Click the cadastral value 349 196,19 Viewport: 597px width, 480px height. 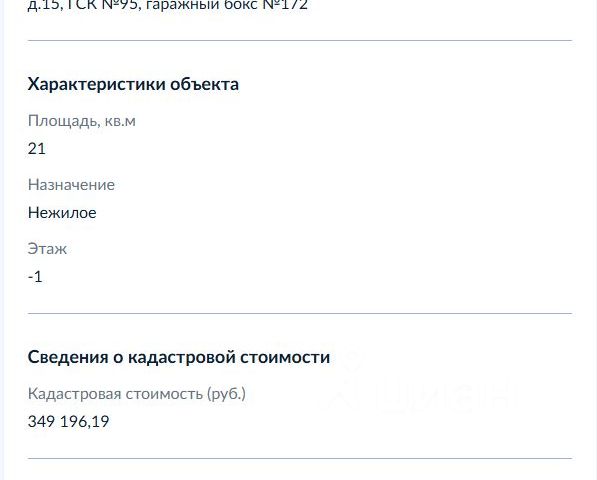click(x=69, y=421)
